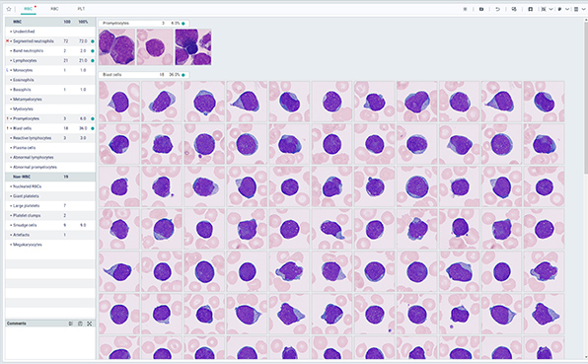Open the color marker dropdown arrow
Screen dimensions: 588x364
[x=567, y=9]
